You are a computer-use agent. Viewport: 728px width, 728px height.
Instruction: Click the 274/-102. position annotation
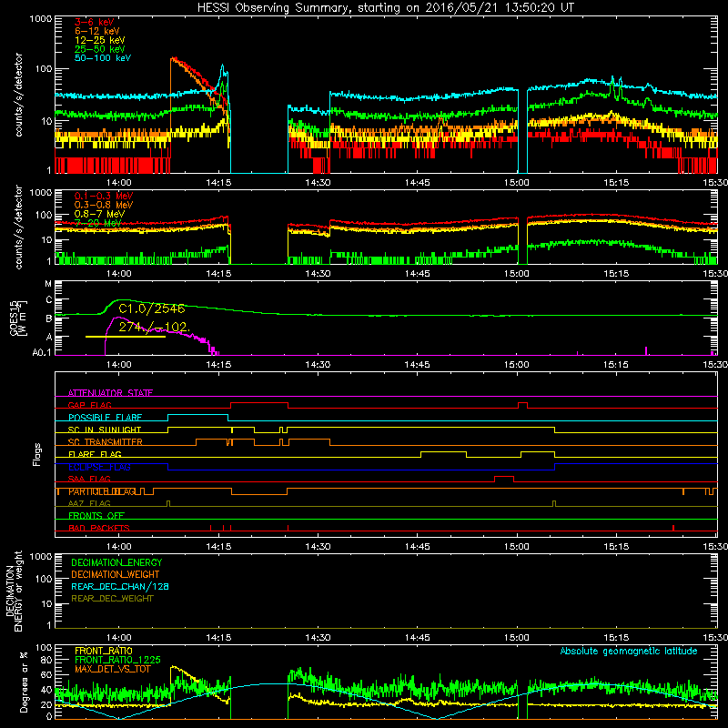(154, 327)
